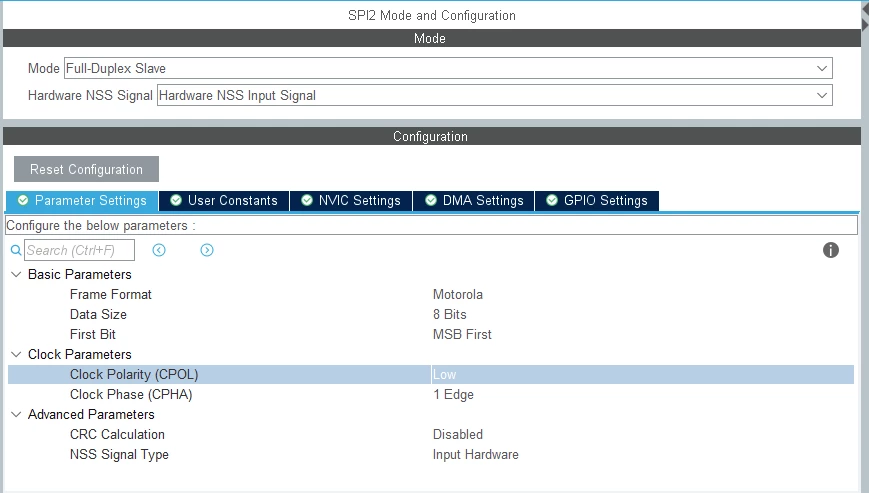Collapse the Clock Parameters section

(x=17, y=354)
